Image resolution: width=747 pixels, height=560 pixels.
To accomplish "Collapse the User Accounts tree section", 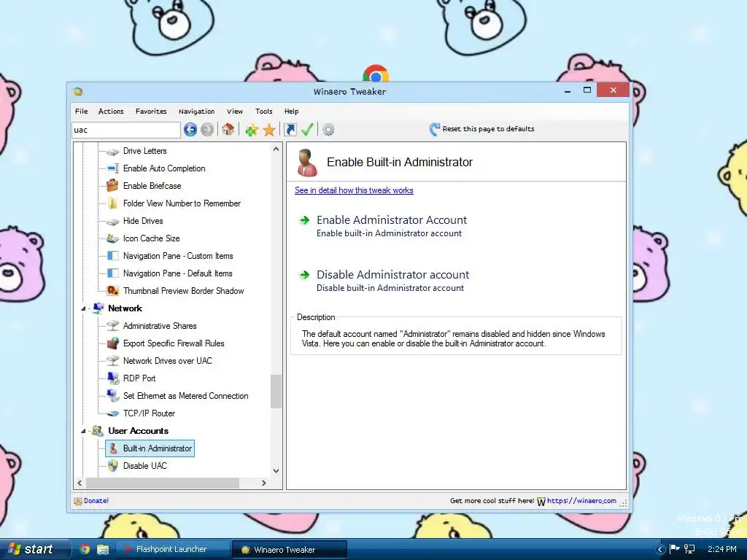I will coord(83,431).
